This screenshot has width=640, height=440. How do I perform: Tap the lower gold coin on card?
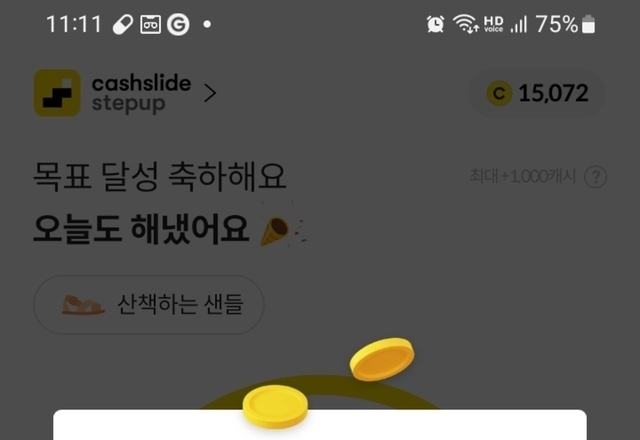(275, 407)
